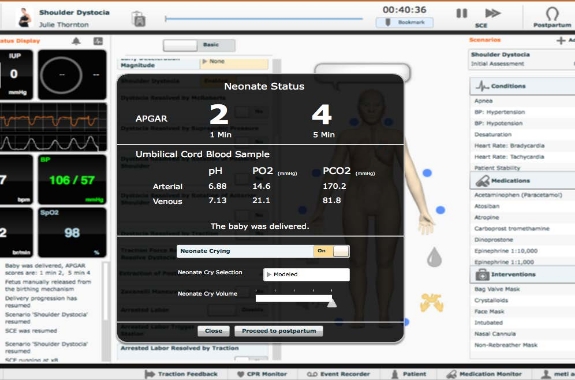Viewport: 575px width, 380px height.
Task: Click the waveform icon next to the bell
Action: (x=98, y=41)
